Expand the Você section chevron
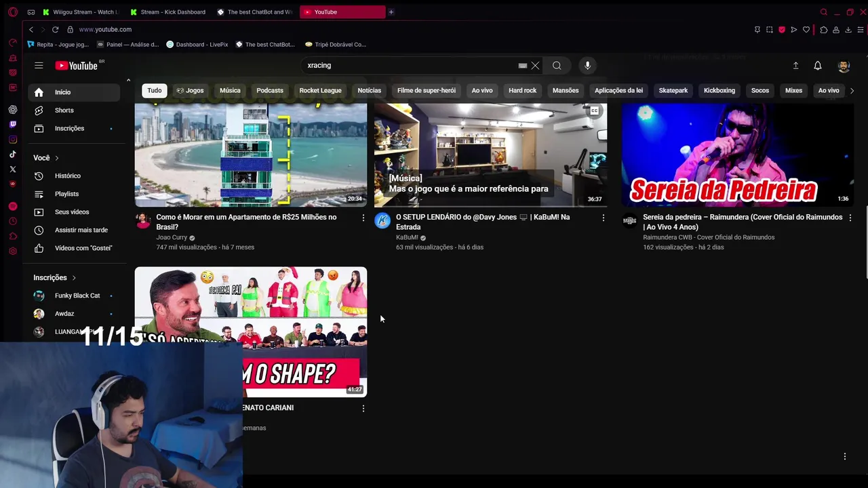 57,158
